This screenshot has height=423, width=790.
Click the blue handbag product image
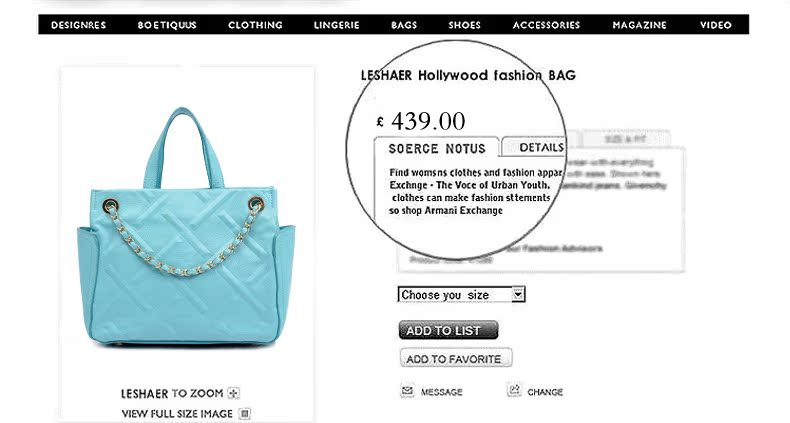[186, 227]
